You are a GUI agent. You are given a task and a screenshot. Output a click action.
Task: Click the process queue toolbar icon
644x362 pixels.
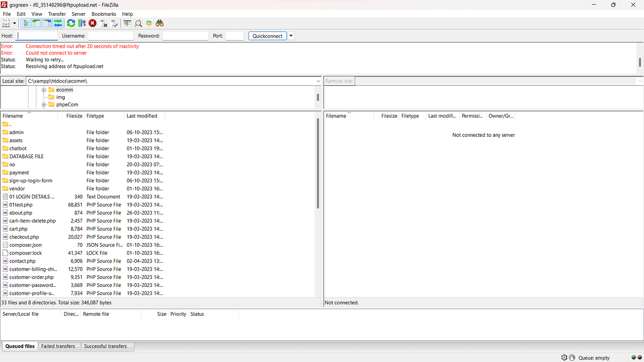[x=82, y=23]
